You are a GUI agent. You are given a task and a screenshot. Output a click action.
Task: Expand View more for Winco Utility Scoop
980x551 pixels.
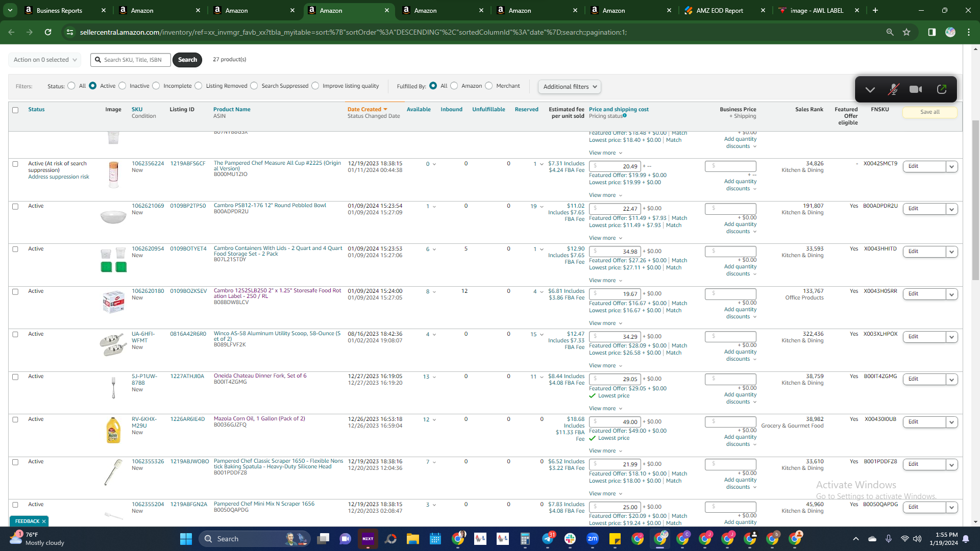click(606, 366)
